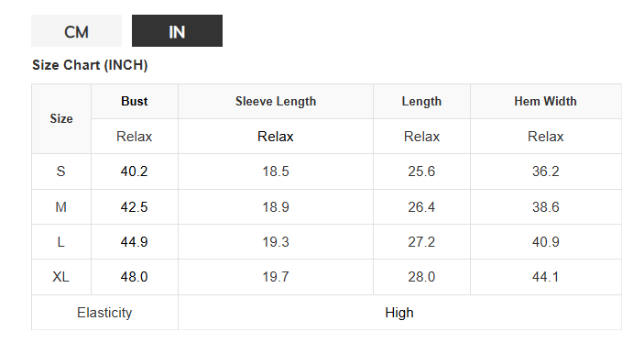Screen dimensions: 644x343
Task: Click the Size Chart (INCH) heading
Action: click(x=90, y=65)
